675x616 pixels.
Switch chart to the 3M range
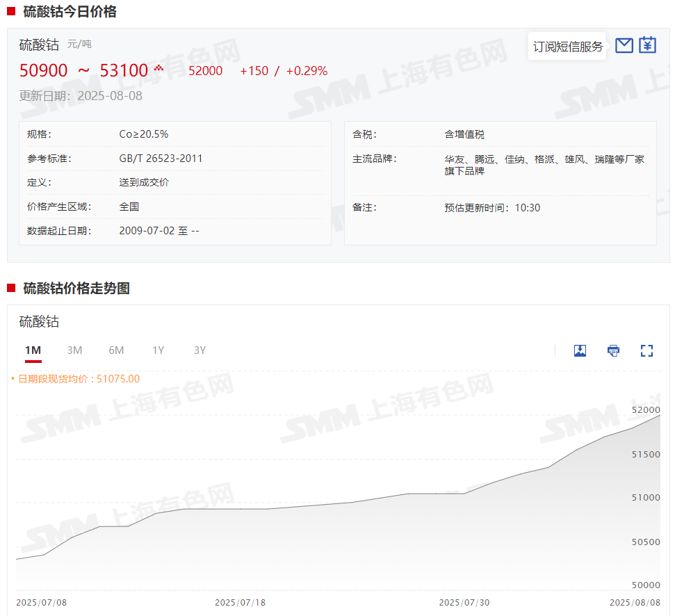(x=74, y=350)
